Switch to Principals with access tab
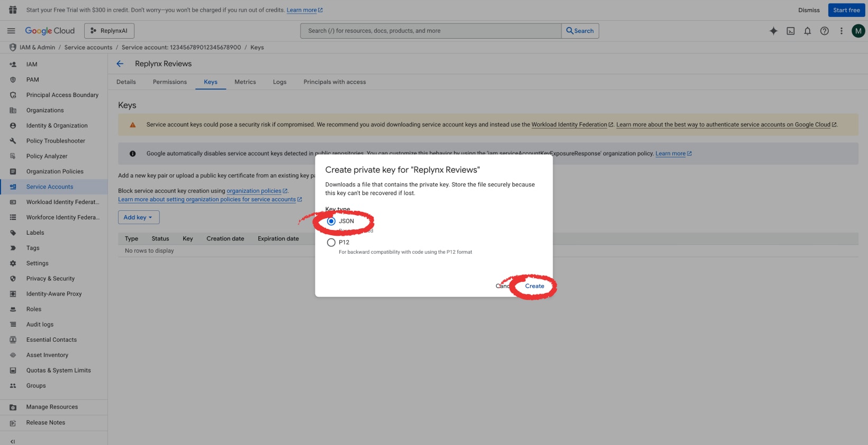The height and width of the screenshot is (445, 868). pyautogui.click(x=334, y=82)
